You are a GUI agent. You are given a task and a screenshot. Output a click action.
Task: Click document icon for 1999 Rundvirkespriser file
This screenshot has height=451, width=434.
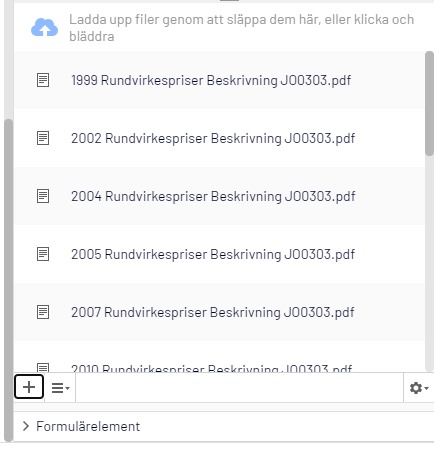[43, 80]
